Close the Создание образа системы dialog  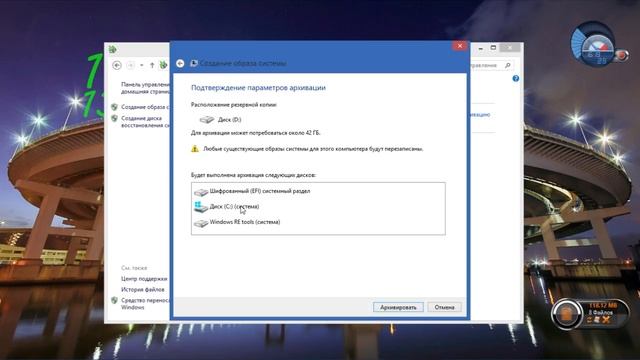pos(460,46)
